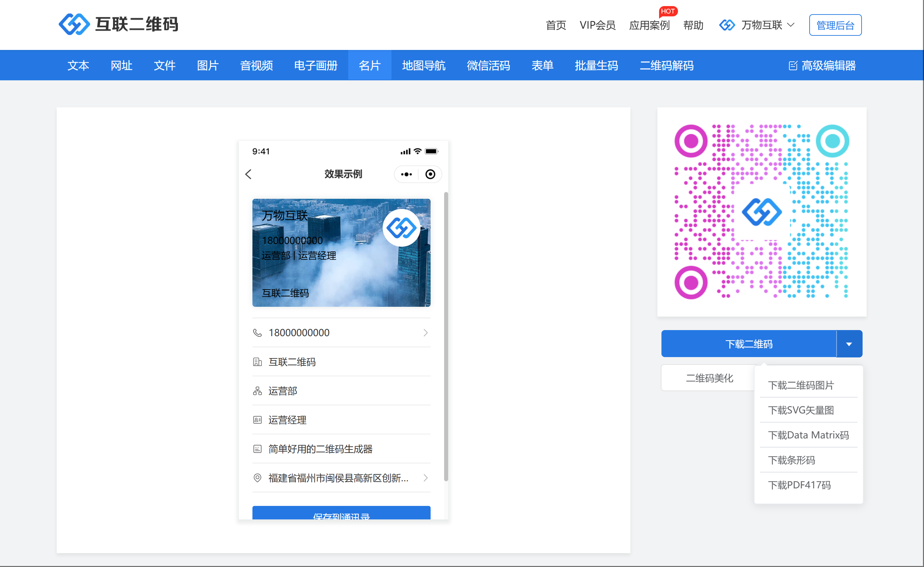Open the 首页 home link
The height and width of the screenshot is (567, 924).
click(x=556, y=25)
